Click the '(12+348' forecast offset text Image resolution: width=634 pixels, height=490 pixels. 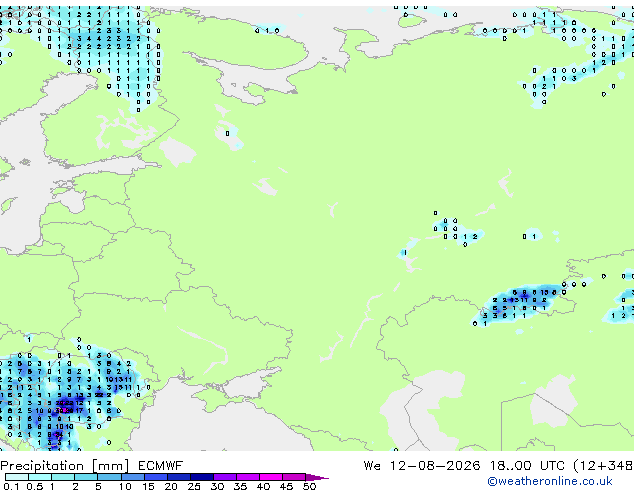[603, 466]
